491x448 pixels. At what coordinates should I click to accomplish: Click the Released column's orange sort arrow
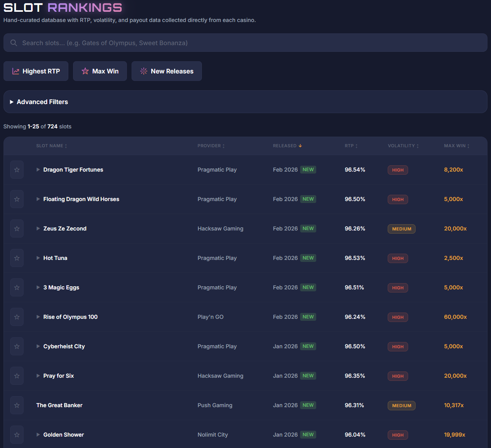pyautogui.click(x=300, y=145)
